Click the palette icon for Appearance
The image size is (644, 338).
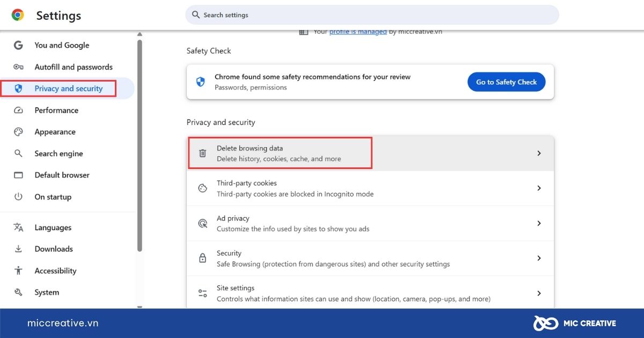coord(18,132)
